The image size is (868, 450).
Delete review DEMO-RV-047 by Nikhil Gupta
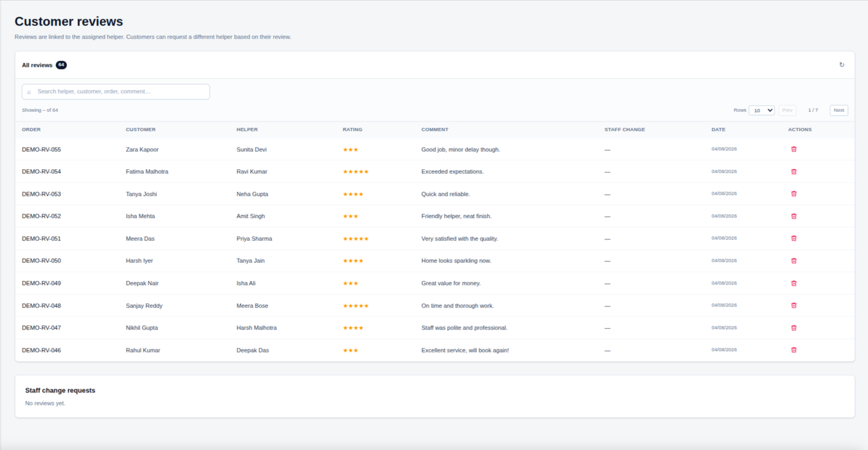pyautogui.click(x=794, y=327)
